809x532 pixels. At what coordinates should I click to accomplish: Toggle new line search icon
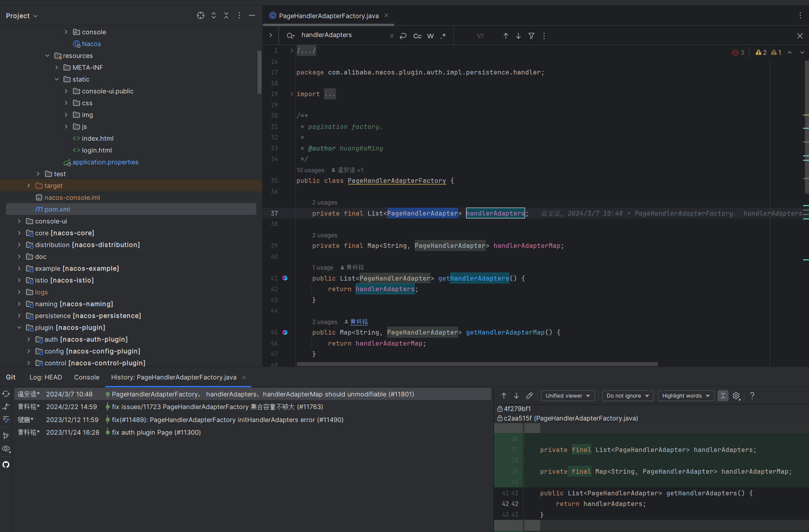(x=403, y=36)
